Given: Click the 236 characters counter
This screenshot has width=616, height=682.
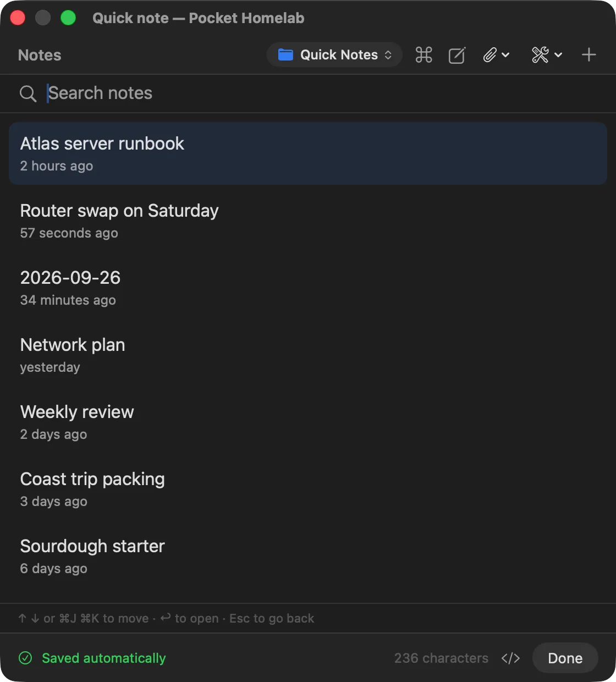Looking at the screenshot, I should coord(441,658).
